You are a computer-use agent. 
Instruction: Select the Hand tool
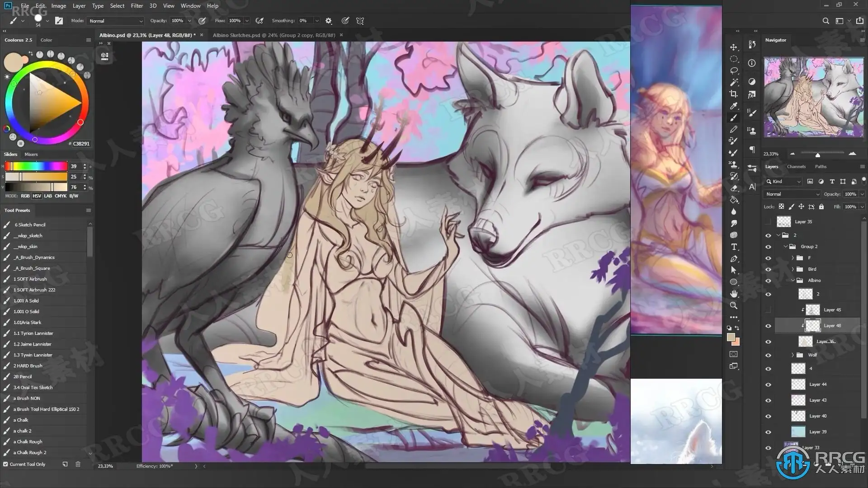pyautogui.click(x=733, y=294)
